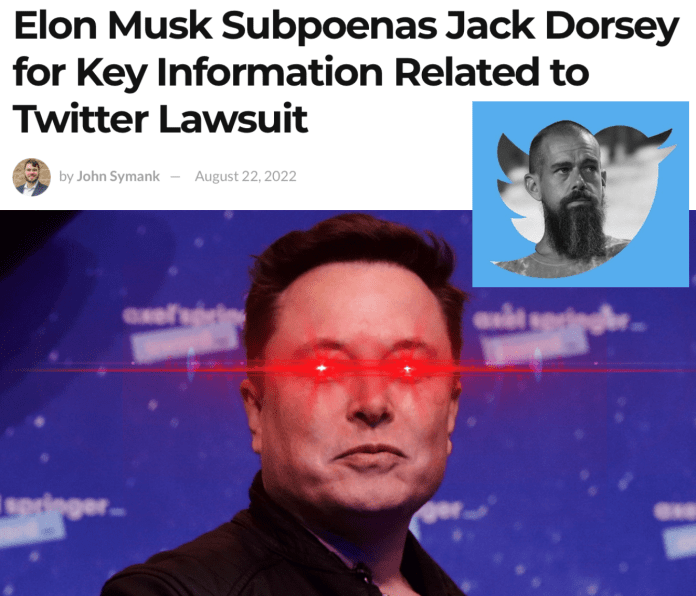Open John Symank's author page
Image resolution: width=696 pixels, height=596 pixels.
118,176
